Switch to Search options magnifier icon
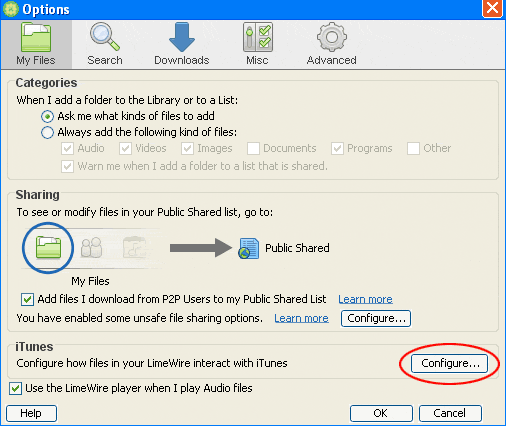The image size is (506, 426). pos(105,37)
